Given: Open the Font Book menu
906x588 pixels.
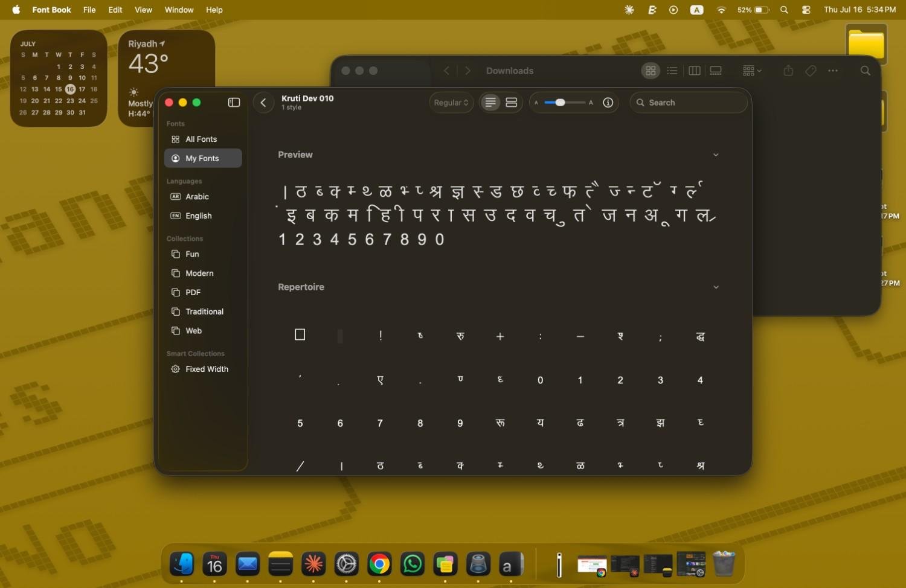Looking at the screenshot, I should pos(51,10).
